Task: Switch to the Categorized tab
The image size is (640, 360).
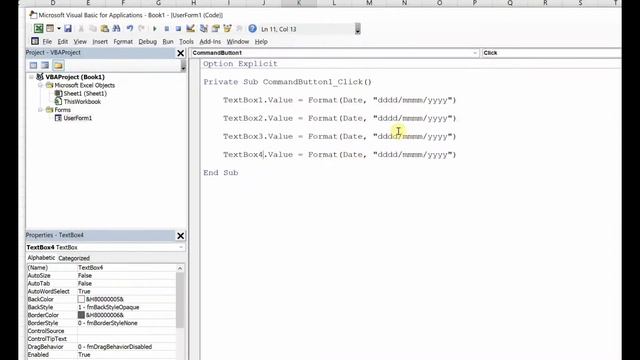Action: tap(74, 258)
